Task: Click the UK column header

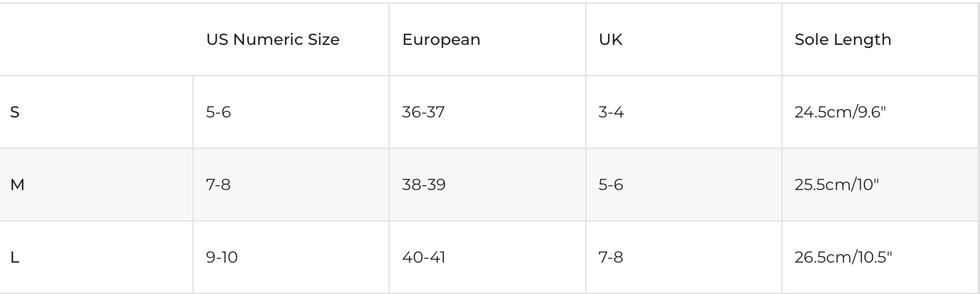Action: tap(611, 40)
